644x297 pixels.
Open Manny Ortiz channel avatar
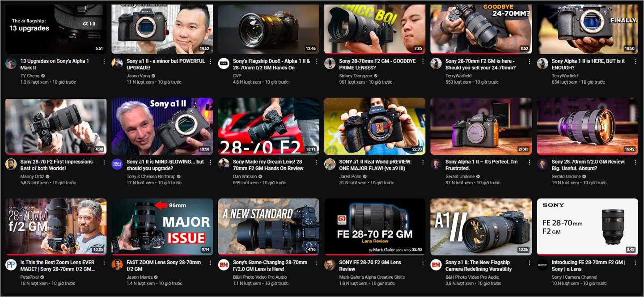[x=11, y=164]
